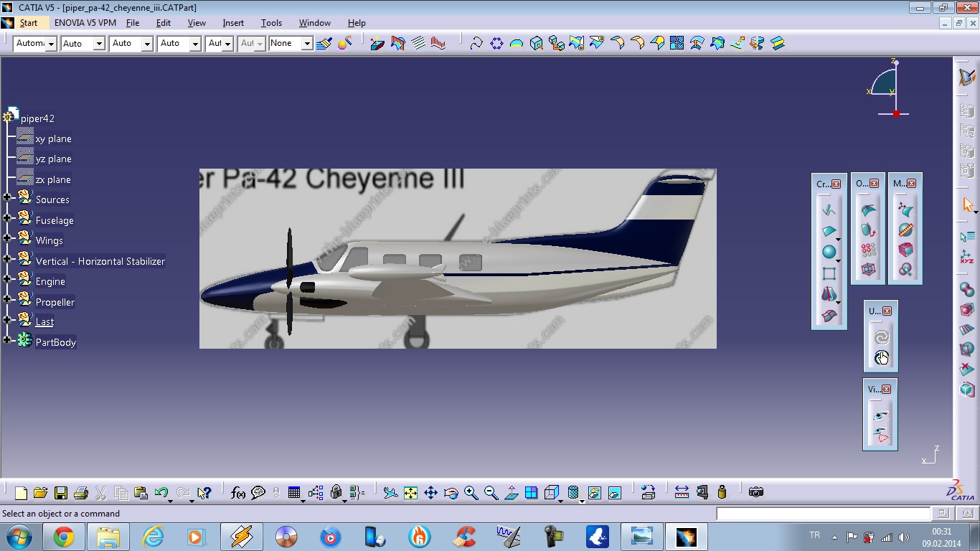Image resolution: width=980 pixels, height=551 pixels.
Task: Open the Formula f(x) tool
Action: [238, 493]
